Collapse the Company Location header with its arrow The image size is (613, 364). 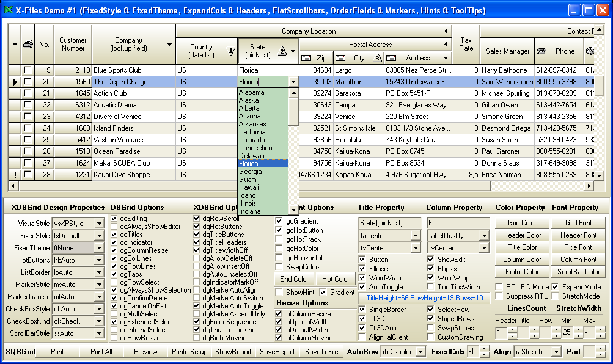[446, 31]
